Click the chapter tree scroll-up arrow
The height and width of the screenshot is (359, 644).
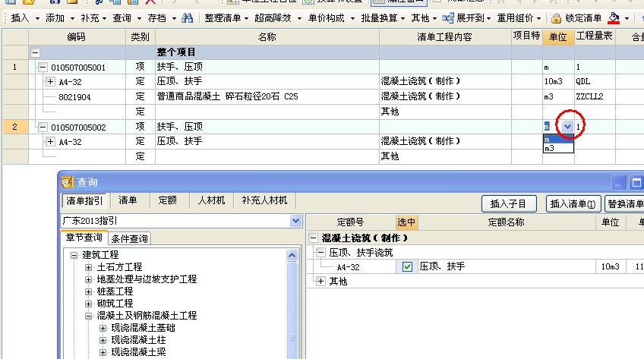[x=292, y=255]
